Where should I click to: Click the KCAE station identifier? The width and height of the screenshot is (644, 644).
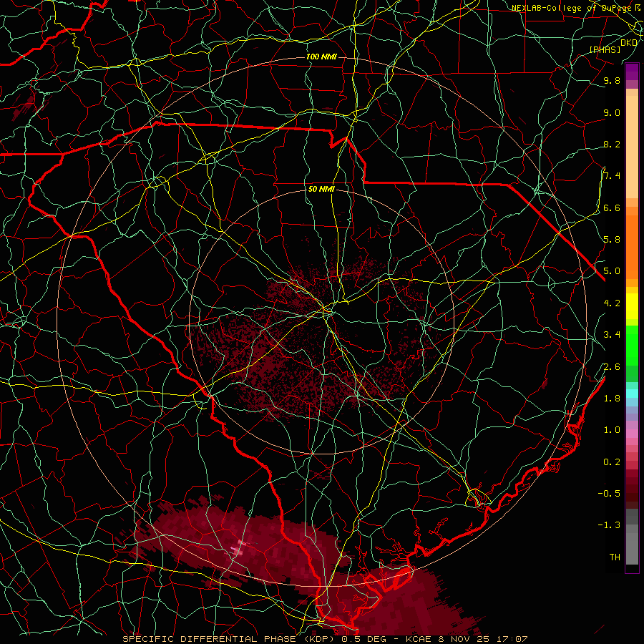(x=419, y=639)
